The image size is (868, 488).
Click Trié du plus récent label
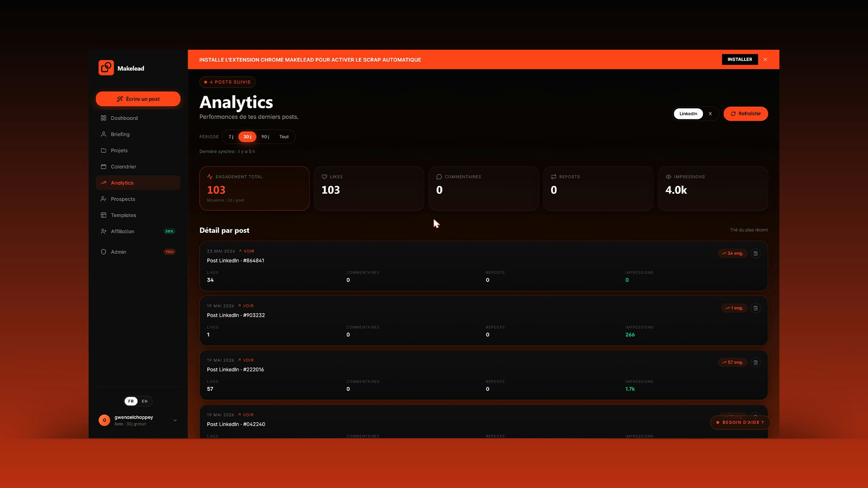(x=749, y=230)
